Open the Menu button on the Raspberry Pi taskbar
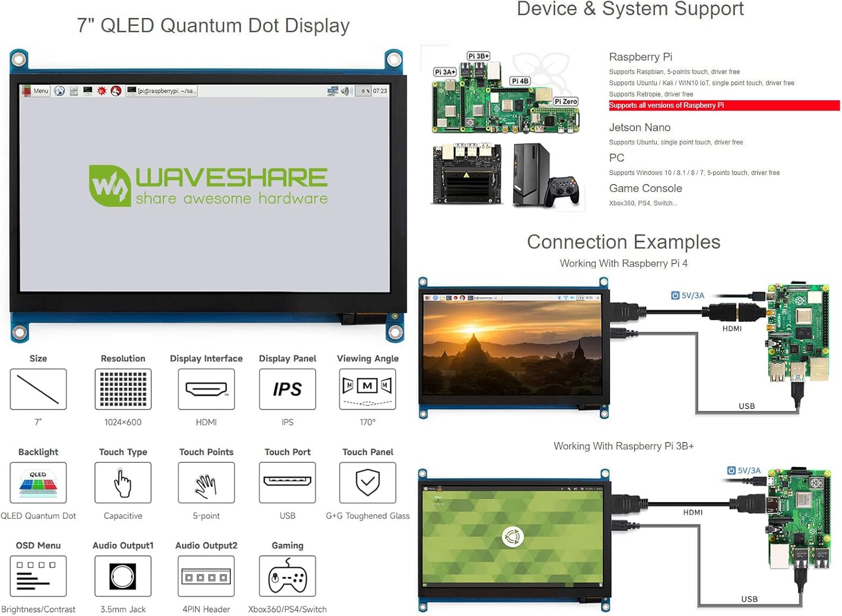This screenshot has width=842, height=616. point(36,91)
